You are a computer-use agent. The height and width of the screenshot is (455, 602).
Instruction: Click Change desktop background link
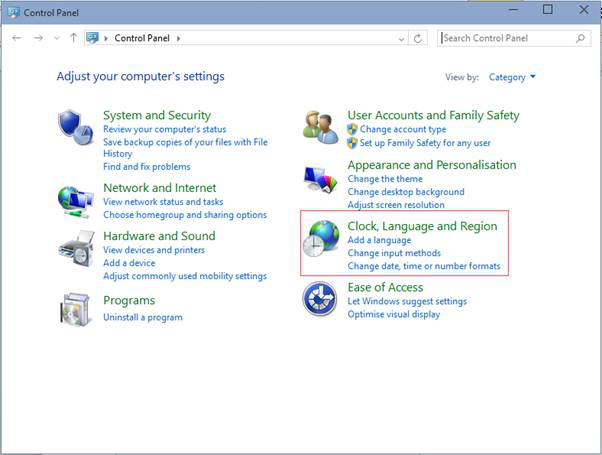point(406,192)
